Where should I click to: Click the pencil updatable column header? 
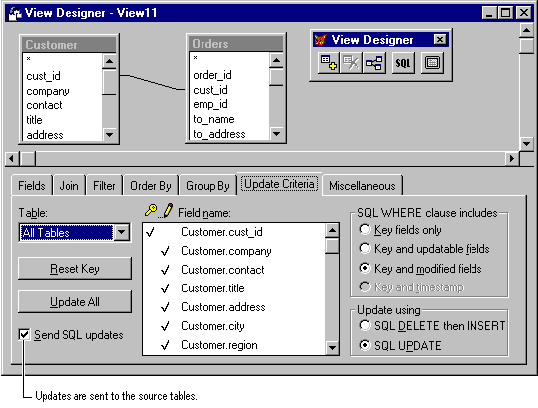[x=168, y=210]
